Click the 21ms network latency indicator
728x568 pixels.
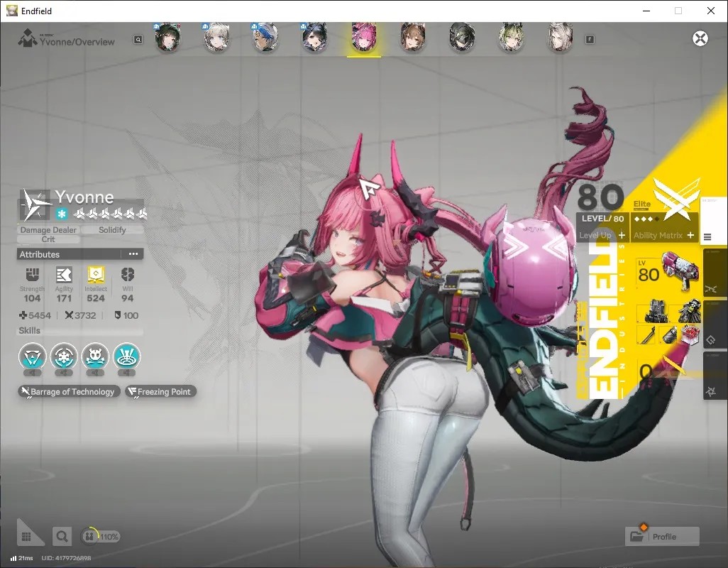[x=21, y=558]
